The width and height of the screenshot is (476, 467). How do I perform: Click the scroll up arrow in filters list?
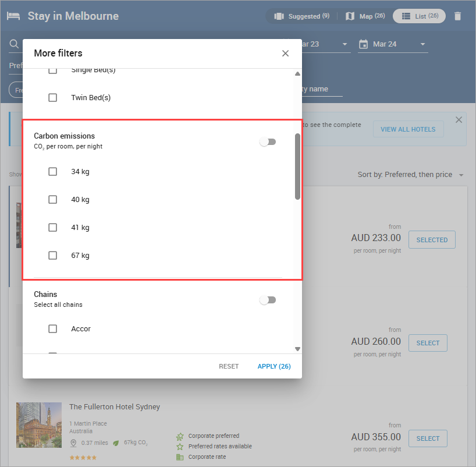coord(297,74)
